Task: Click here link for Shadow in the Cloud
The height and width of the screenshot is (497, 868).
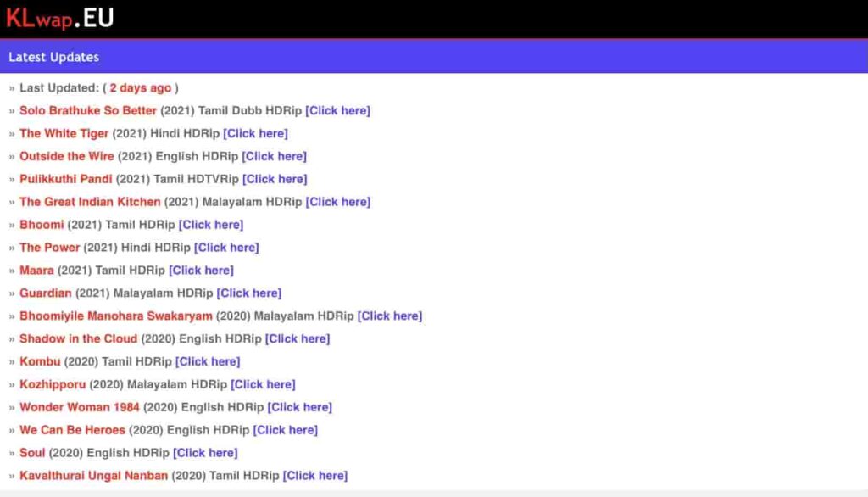Action: (x=298, y=338)
